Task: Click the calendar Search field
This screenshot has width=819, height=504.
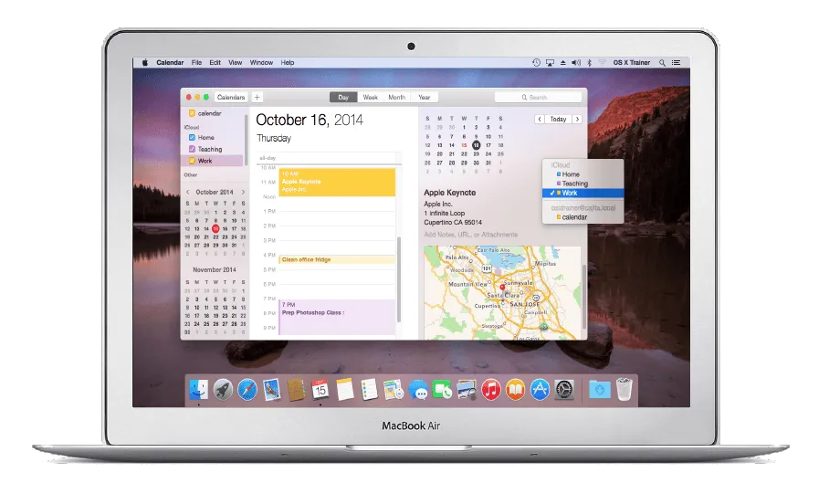Action: point(538,97)
